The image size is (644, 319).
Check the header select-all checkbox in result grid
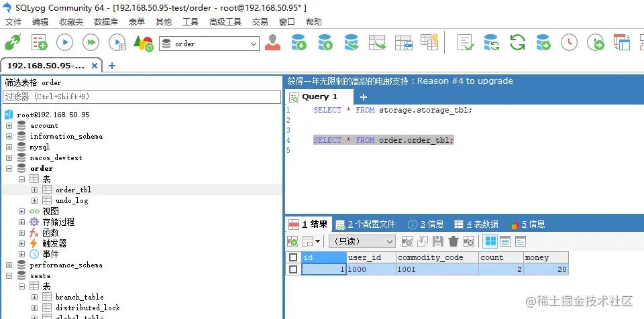(293, 257)
